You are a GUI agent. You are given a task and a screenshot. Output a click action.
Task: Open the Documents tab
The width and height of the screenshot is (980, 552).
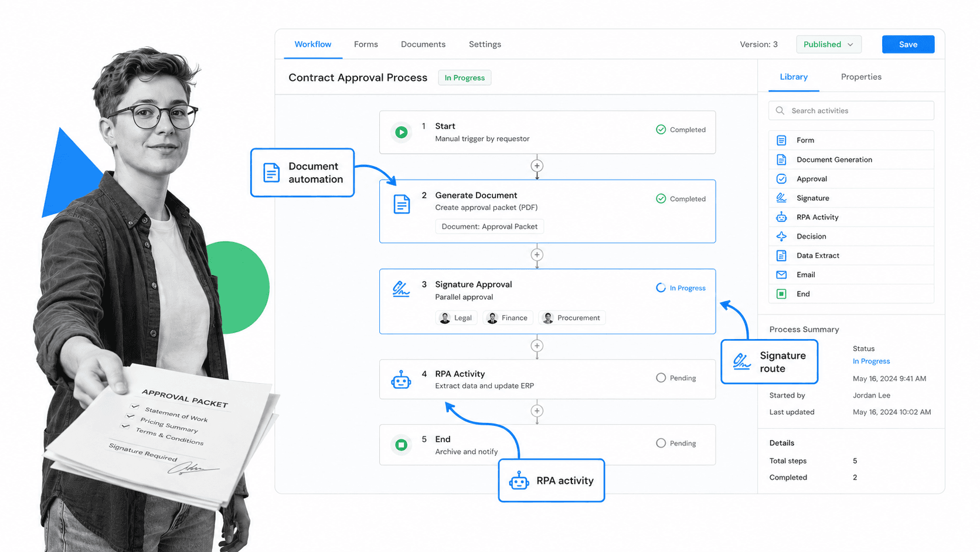click(423, 45)
